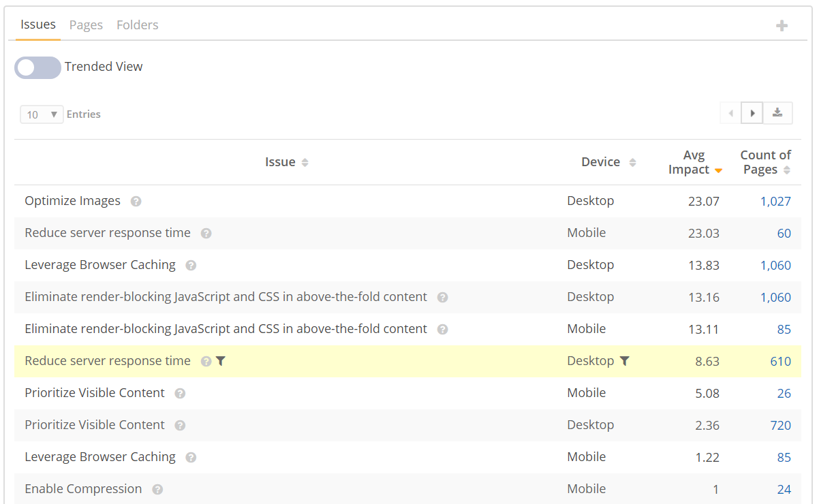
Task: Click Desktop device label in highlighted row
Action: pos(590,361)
